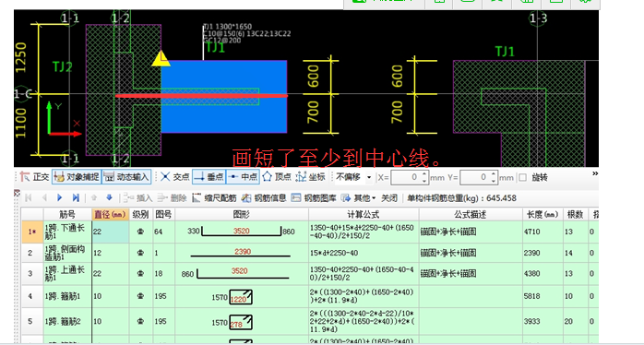Open 缩尺配筋 scaled rebar tool
This screenshot has height=345, width=644.
[214, 198]
